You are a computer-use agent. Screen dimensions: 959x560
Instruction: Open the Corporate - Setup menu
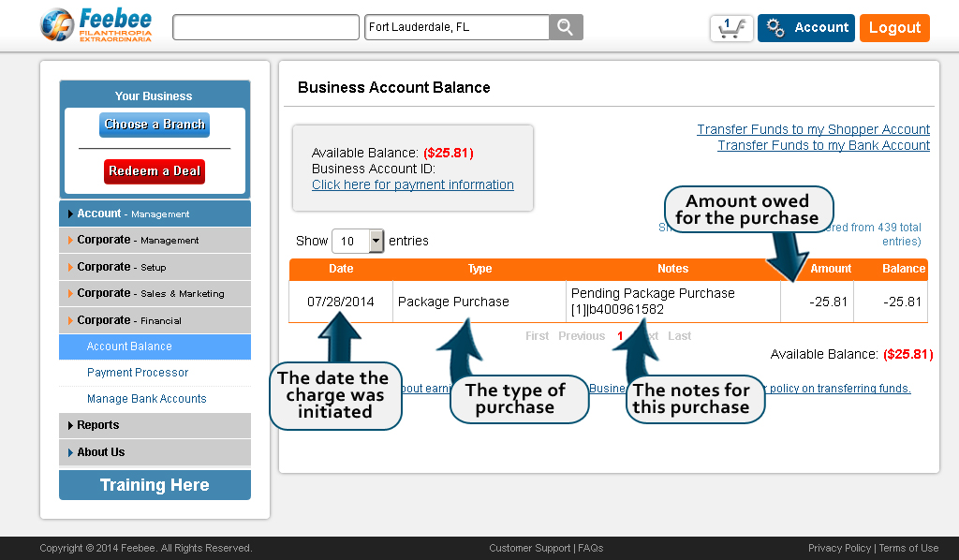155,267
